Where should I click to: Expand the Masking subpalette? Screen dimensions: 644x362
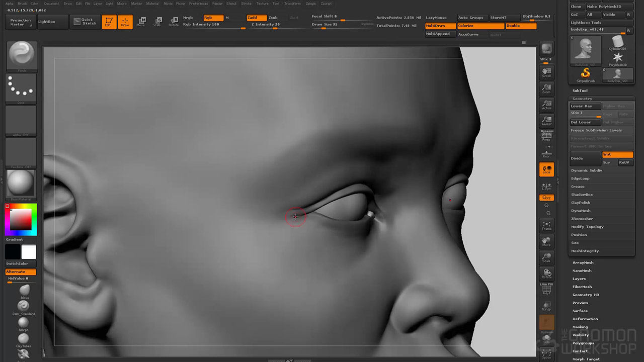[580, 327]
